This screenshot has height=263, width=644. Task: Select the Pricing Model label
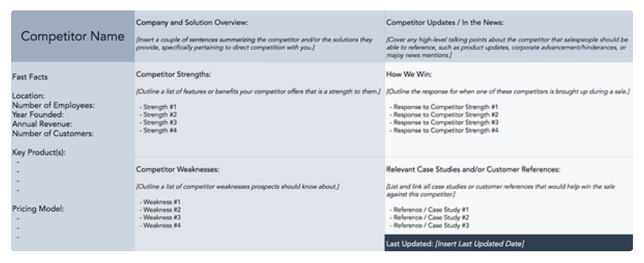tap(38, 209)
